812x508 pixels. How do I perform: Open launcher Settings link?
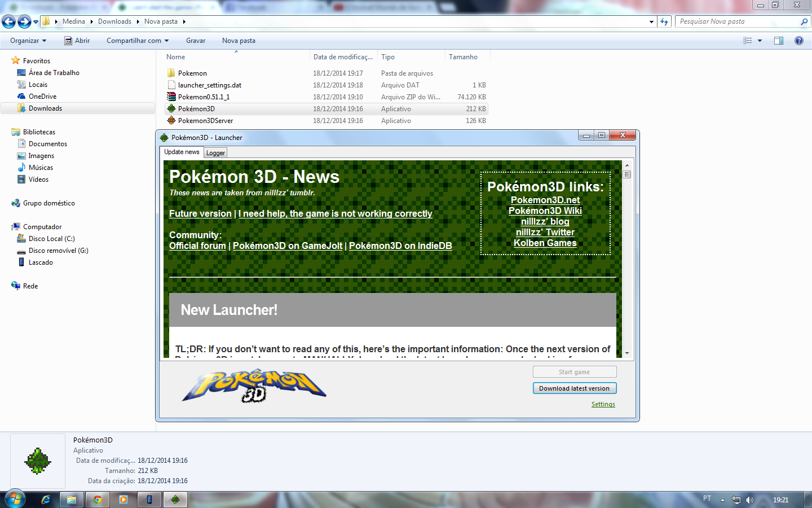603,404
